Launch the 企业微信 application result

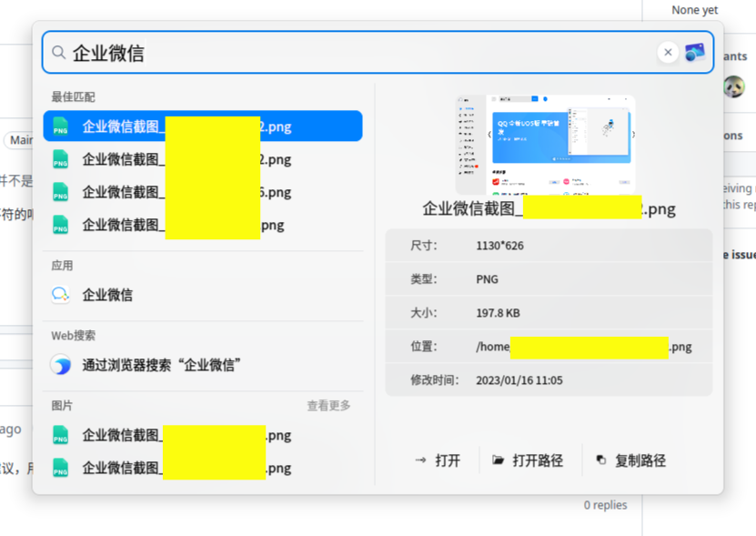pos(203,294)
